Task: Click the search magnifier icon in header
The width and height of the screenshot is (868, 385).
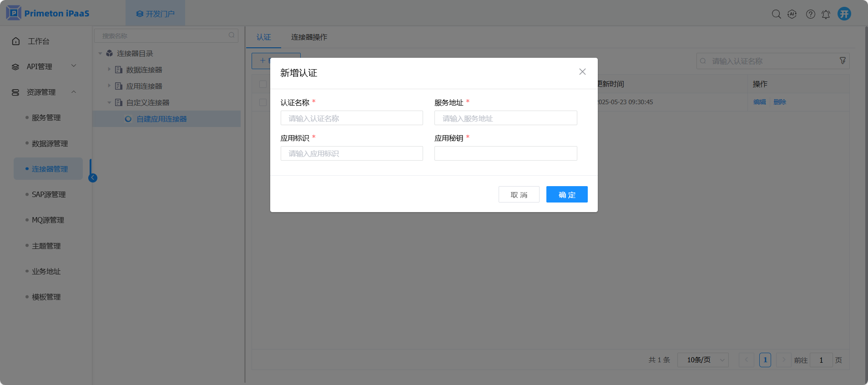Action: coord(776,14)
